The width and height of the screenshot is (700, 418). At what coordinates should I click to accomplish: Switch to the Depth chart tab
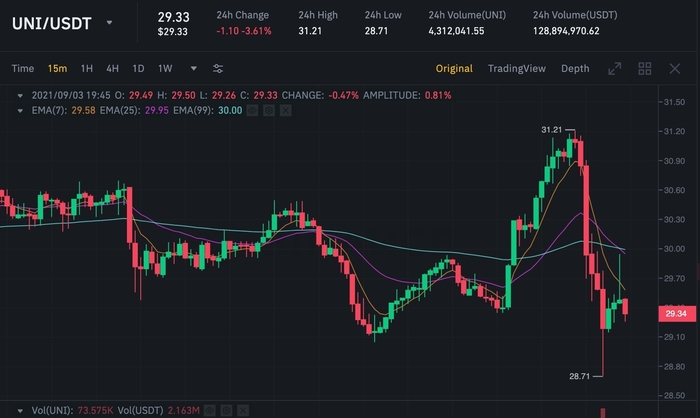[575, 69]
